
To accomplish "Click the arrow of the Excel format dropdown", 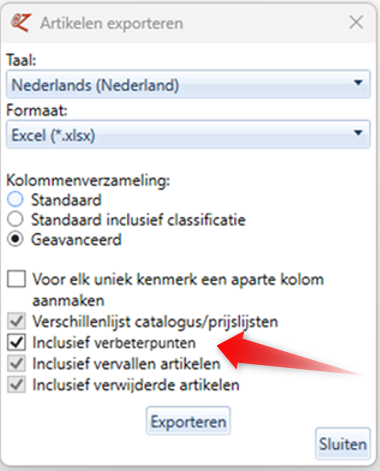I will 358,133.
